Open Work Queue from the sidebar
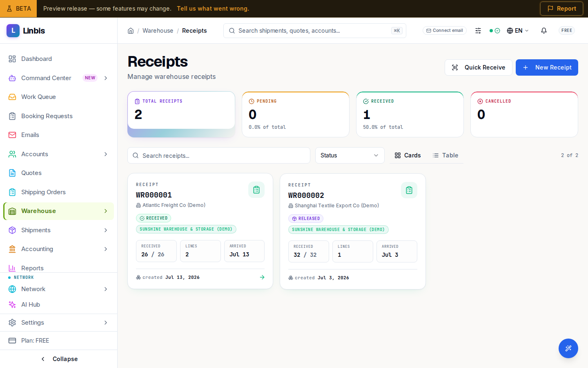 (x=59, y=97)
